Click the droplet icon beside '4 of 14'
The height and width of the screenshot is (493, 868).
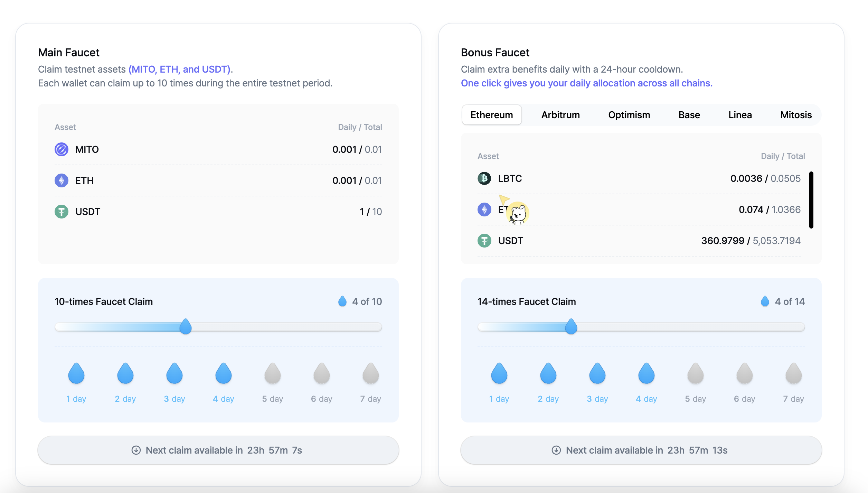pyautogui.click(x=765, y=301)
